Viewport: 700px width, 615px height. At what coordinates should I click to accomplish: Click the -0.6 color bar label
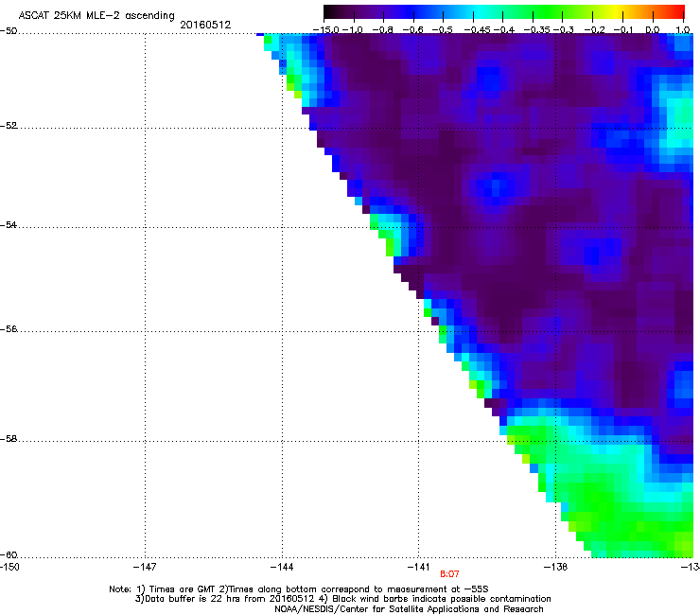413,30
